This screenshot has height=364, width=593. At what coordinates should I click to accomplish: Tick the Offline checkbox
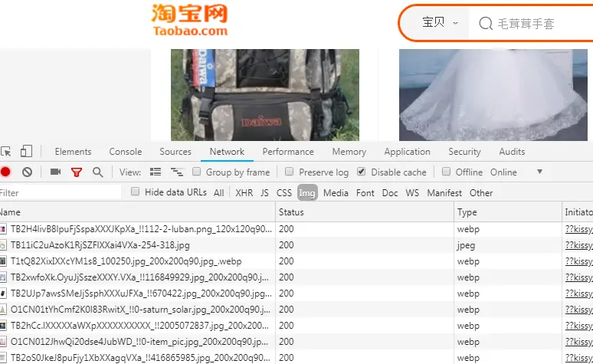pos(446,172)
